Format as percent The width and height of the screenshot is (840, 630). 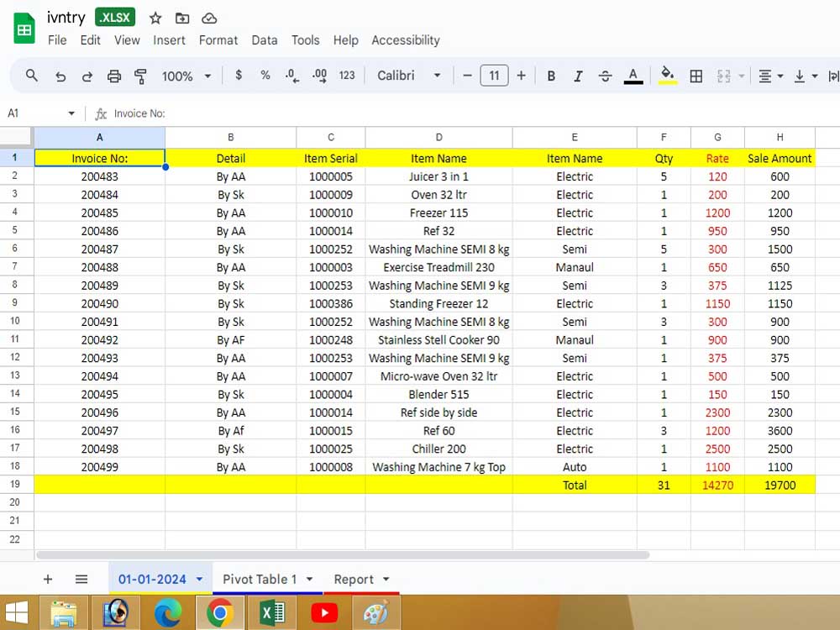tap(265, 75)
